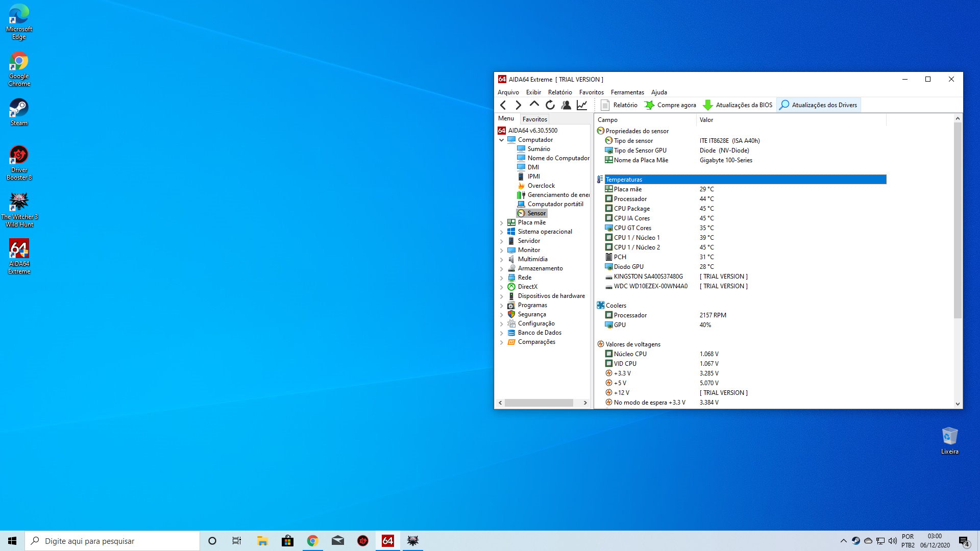Screen dimensions: 980x551
Task: Open the Exibir menu
Action: point(533,92)
